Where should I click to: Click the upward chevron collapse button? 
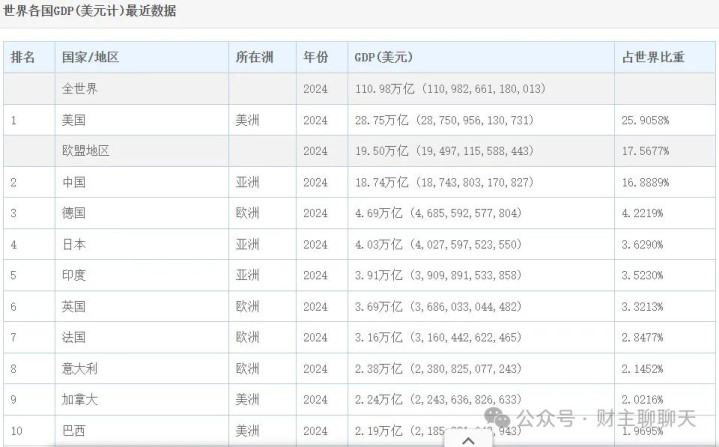coord(468,440)
